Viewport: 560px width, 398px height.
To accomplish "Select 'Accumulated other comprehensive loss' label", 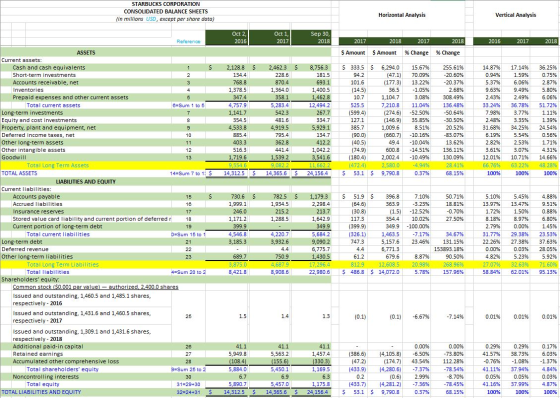I will pyautogui.click(x=66, y=361).
